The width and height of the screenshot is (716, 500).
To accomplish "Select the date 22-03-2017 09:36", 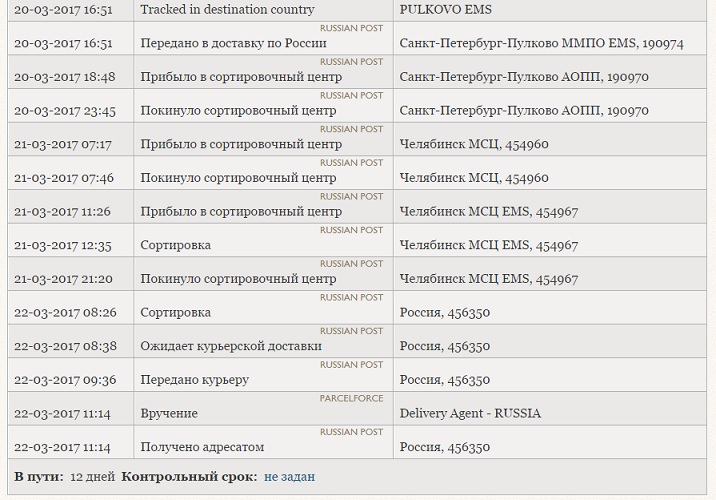I will [65, 380].
